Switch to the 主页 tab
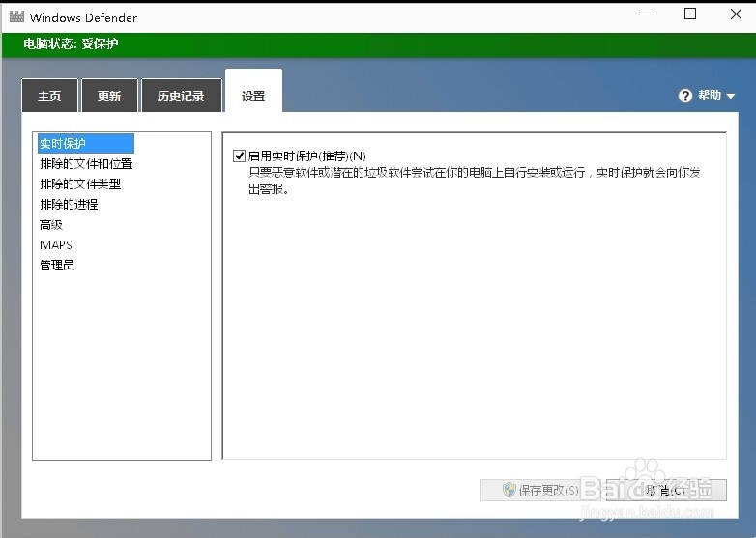756x538 pixels. [49, 96]
